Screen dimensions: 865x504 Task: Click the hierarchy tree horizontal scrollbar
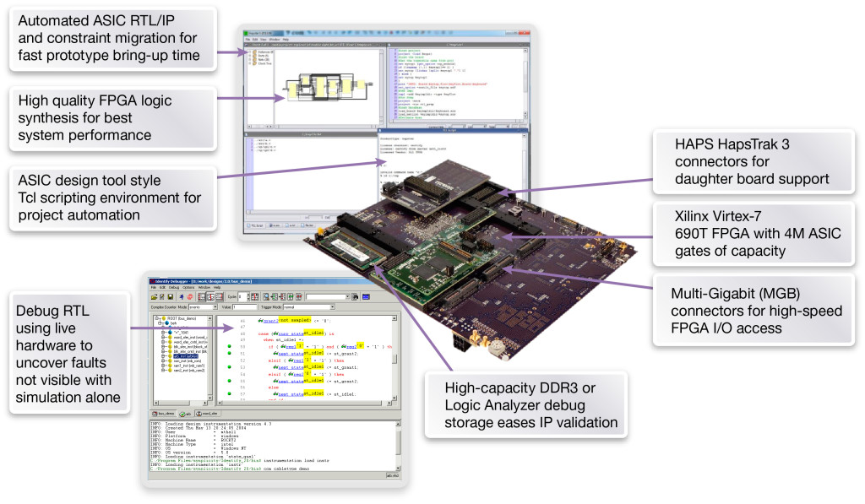(x=181, y=403)
